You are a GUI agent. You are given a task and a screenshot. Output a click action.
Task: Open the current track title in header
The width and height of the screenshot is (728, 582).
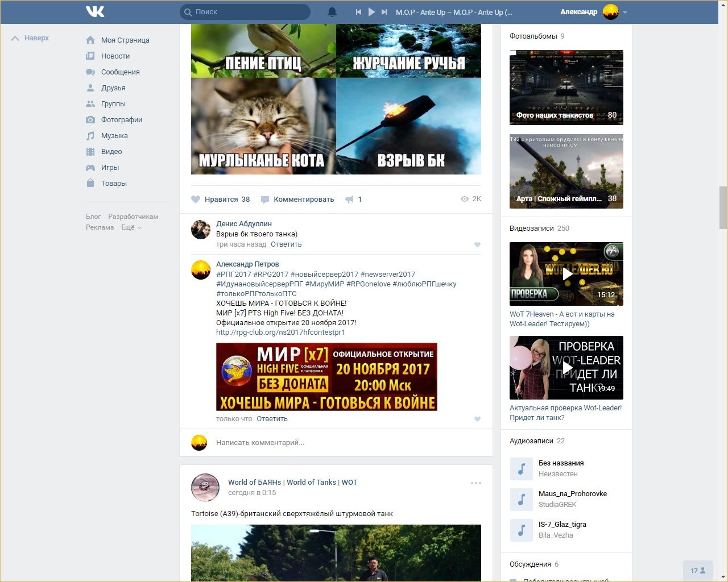454,12
